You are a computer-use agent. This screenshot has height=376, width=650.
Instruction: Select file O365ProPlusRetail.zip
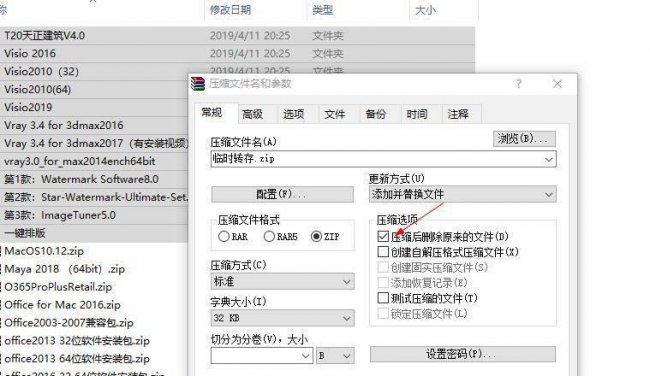click(x=58, y=287)
